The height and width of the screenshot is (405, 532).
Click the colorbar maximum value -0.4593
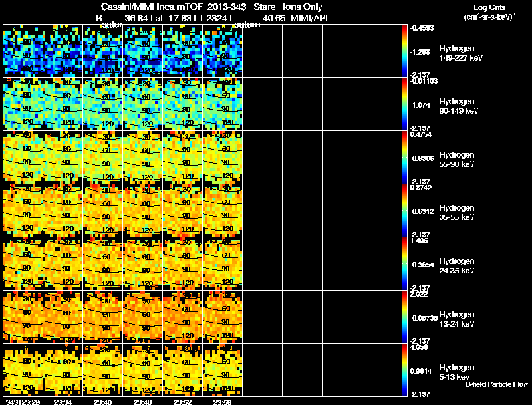(422, 28)
